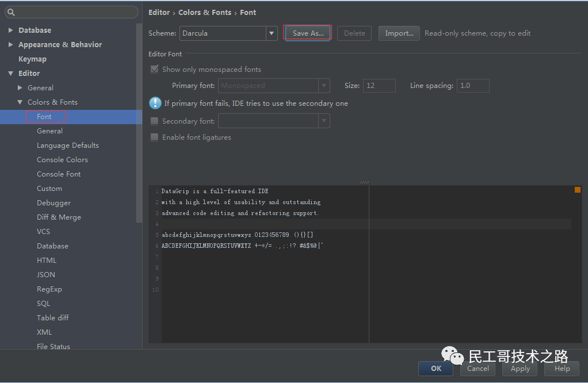Click the Line spacing field
The height and width of the screenshot is (383, 588).
473,86
